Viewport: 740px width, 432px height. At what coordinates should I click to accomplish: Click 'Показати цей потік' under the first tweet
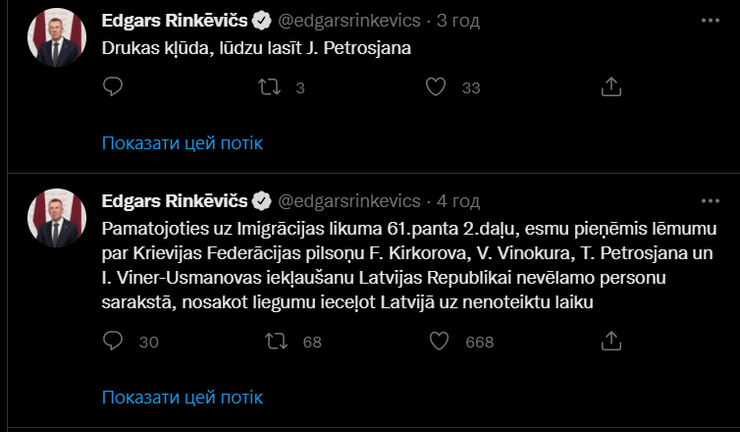coord(182,143)
